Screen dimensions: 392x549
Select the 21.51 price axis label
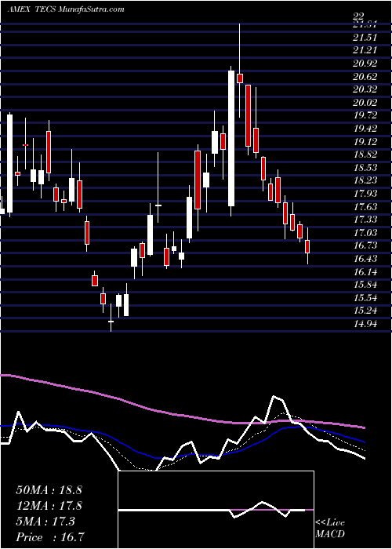pos(365,38)
